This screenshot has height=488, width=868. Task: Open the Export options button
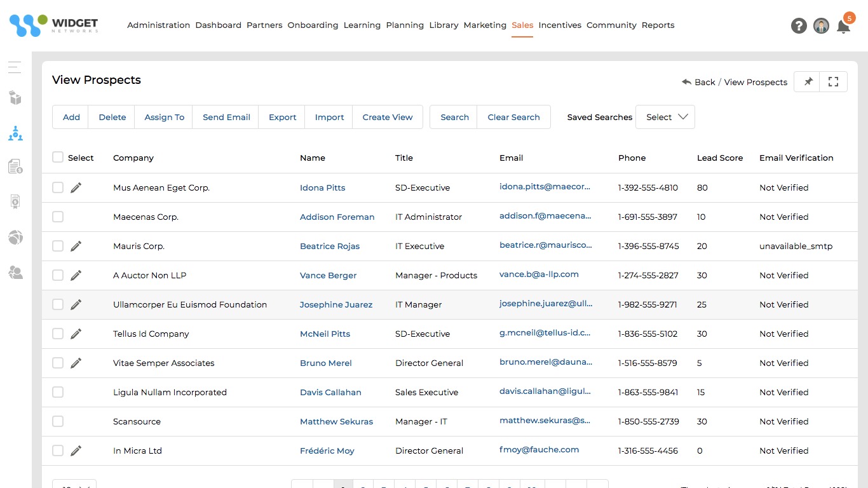282,117
